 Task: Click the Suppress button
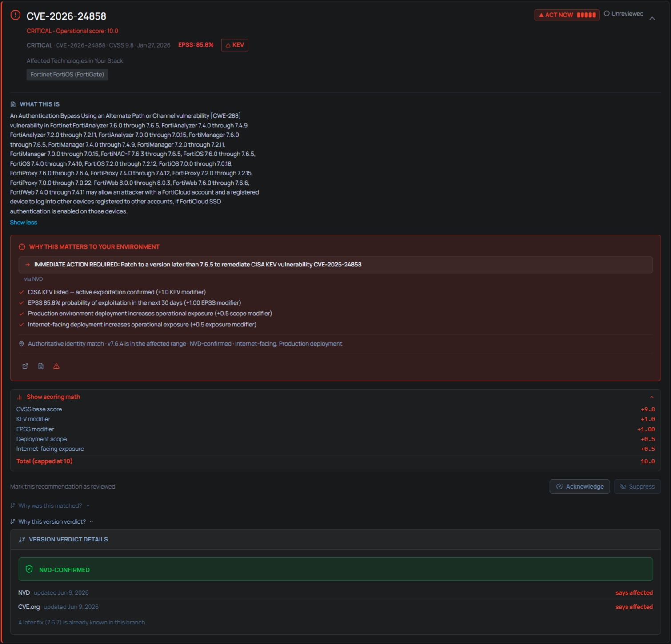coord(637,487)
